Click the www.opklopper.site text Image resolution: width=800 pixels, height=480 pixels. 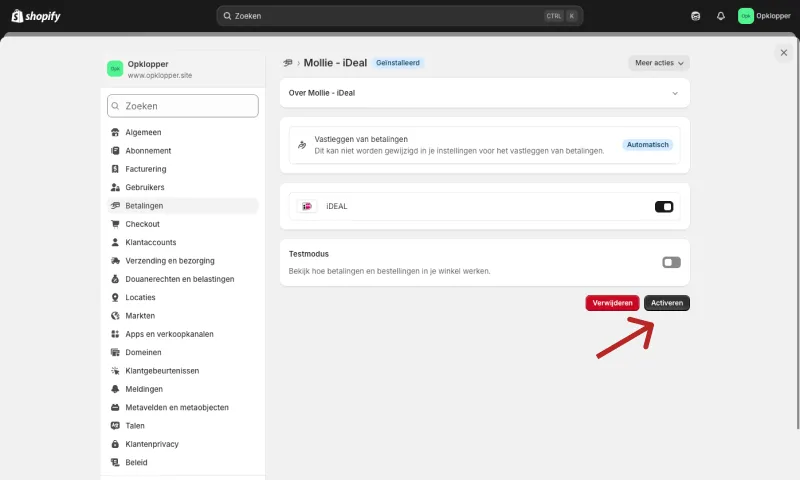coord(160,75)
